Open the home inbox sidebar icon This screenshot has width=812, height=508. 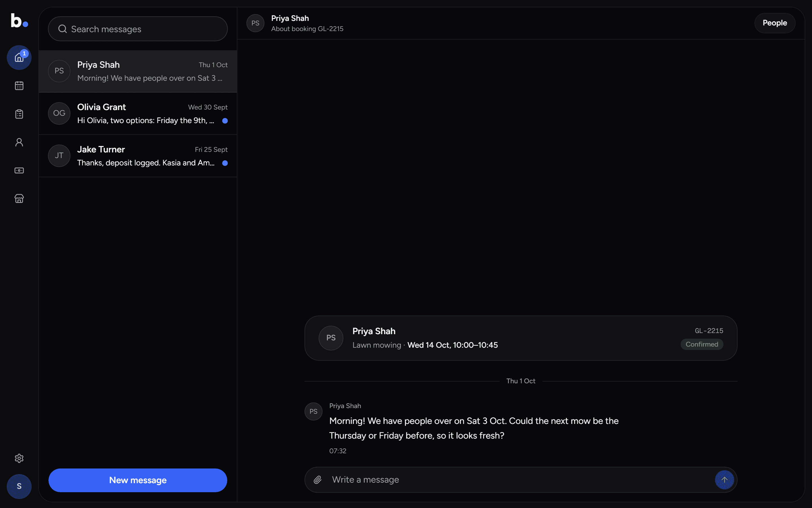point(19,58)
